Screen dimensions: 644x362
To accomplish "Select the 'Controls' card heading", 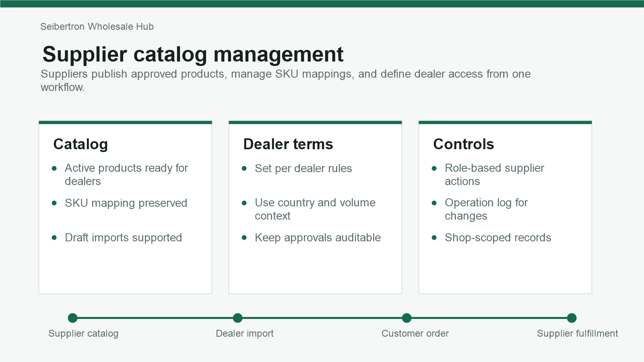I will tap(464, 144).
